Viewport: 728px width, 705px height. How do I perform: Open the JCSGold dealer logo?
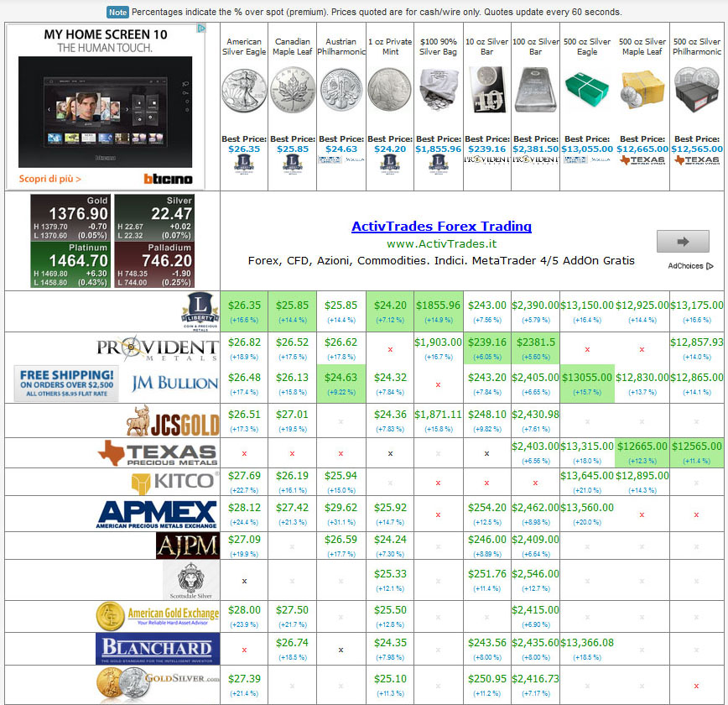pyautogui.click(x=173, y=420)
